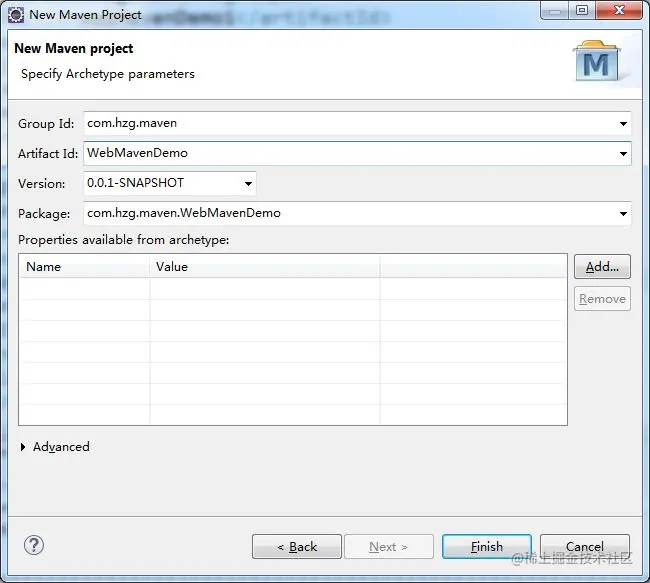Click the Name column header
Viewport: 650px width, 583px height.
[84, 267]
